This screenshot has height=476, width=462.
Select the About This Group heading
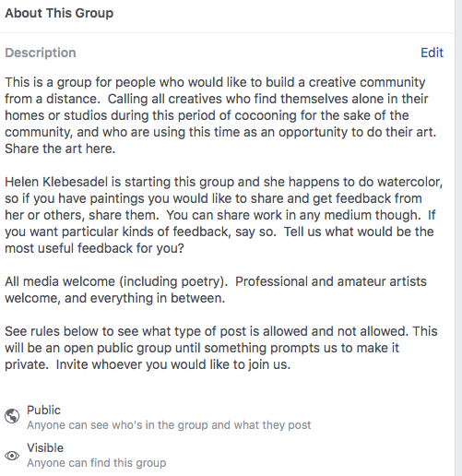[x=59, y=13]
